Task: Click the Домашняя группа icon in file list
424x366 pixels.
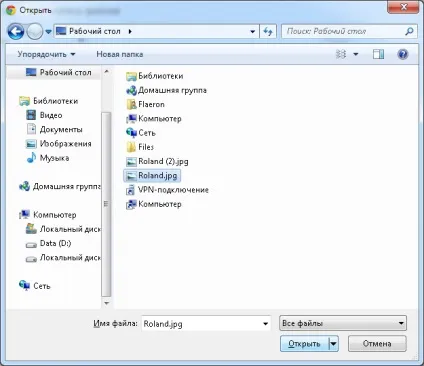Action: pos(131,90)
